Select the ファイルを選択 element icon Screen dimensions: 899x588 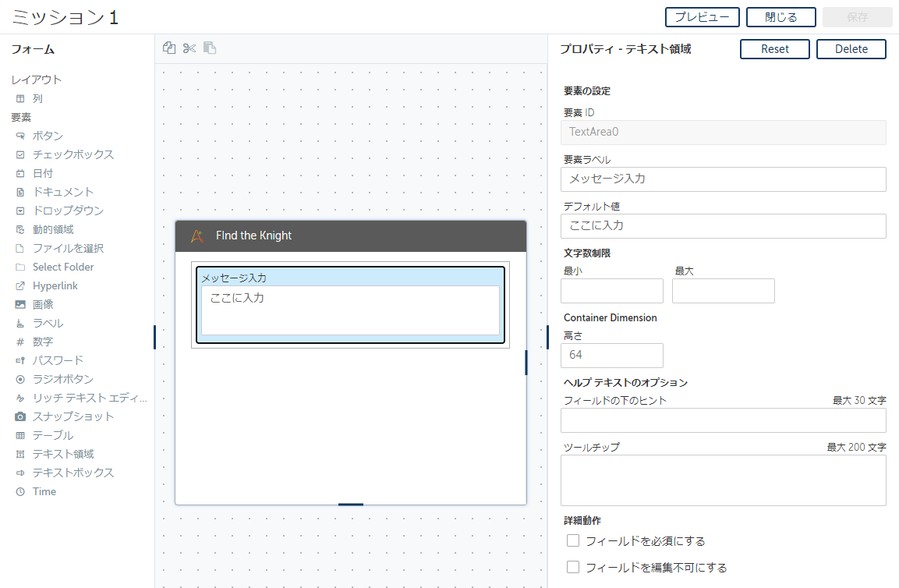click(x=20, y=249)
